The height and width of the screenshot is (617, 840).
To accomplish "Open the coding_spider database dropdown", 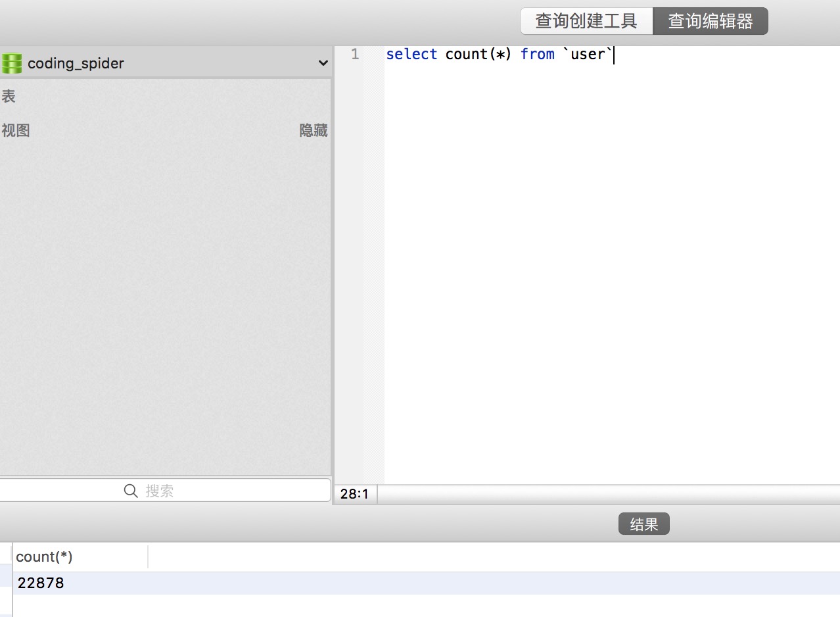I will click(164, 63).
